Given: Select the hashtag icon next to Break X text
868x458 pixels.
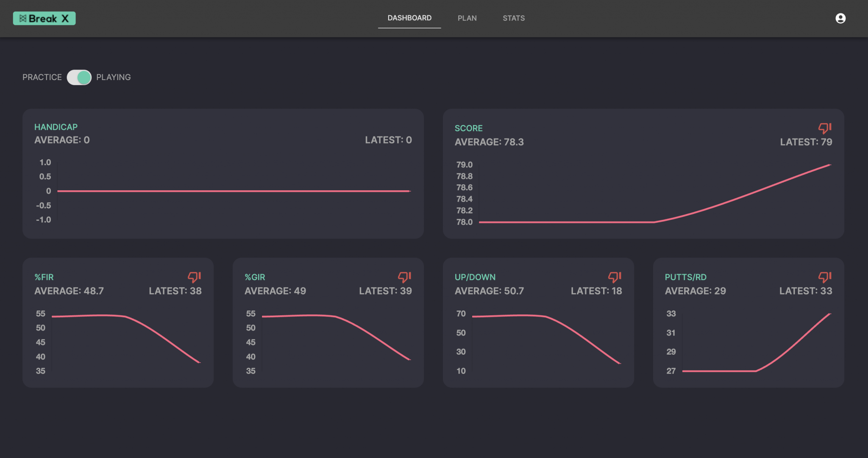Looking at the screenshot, I should 23,18.
